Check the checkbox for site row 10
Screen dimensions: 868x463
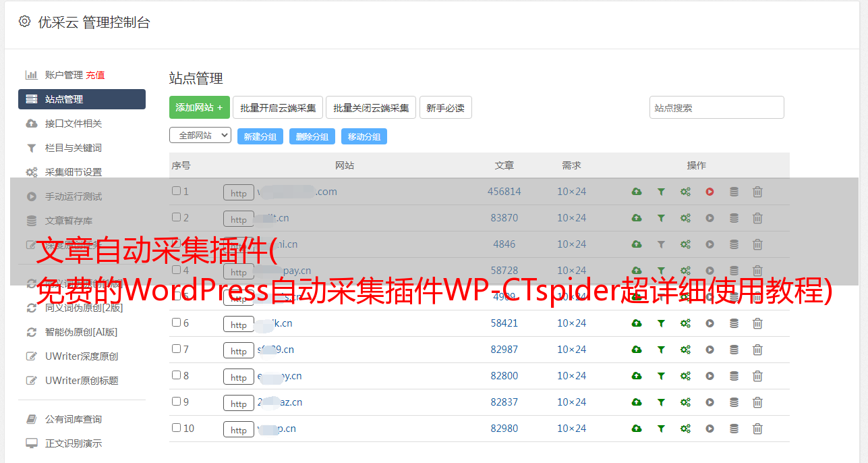pyautogui.click(x=176, y=428)
